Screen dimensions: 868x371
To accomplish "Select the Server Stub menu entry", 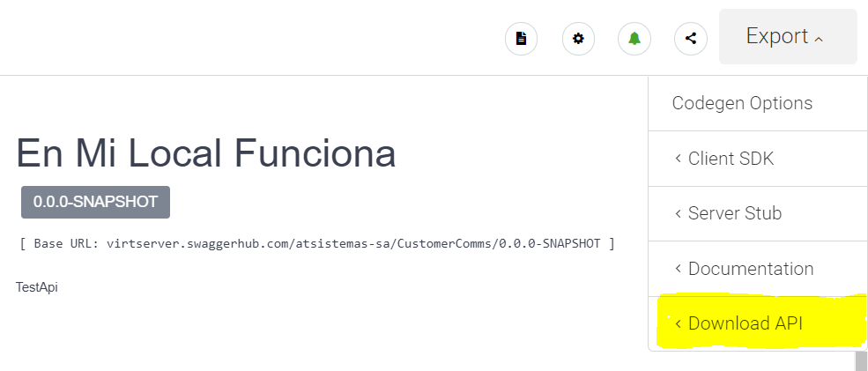I will coord(758,214).
